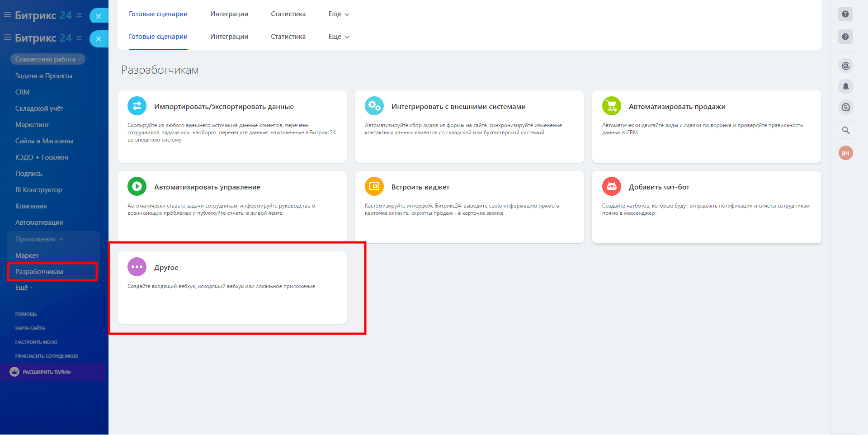Click the НАСТРОИТЬ МЕНЮ link
868x435 pixels.
coord(37,342)
